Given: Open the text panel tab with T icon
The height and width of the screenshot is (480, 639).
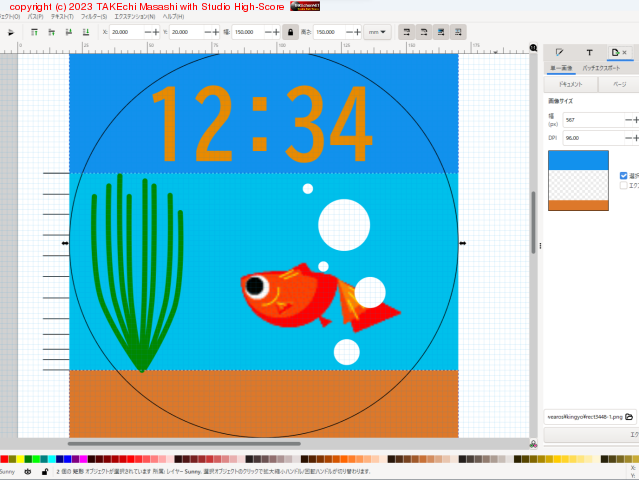Looking at the screenshot, I should [589, 52].
